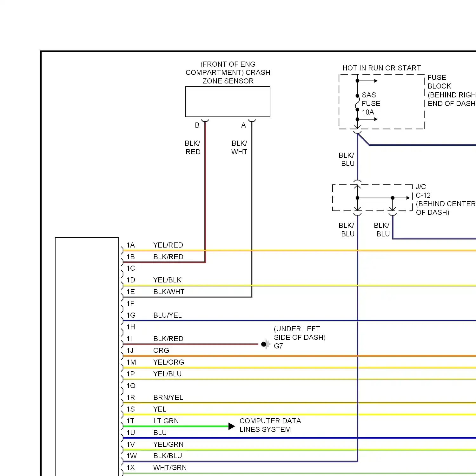Click the 'G7' ground label
476x476 pixels.
278,346
